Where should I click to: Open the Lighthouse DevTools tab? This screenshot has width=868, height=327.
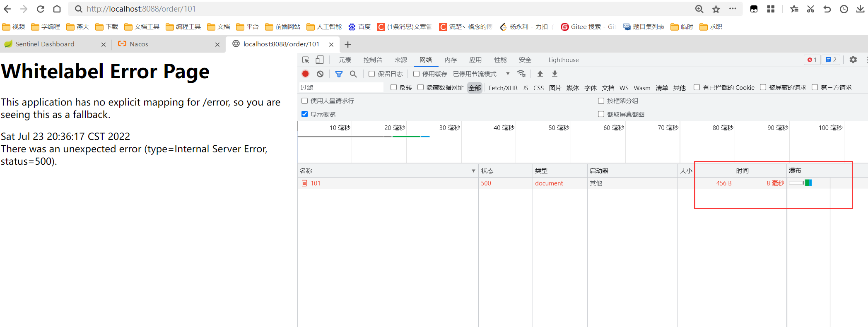tap(563, 60)
